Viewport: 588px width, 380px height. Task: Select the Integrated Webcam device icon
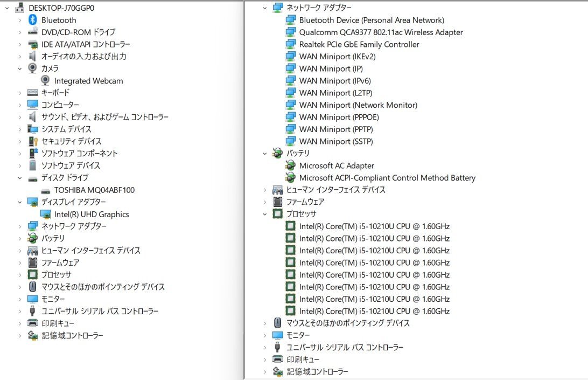pyautogui.click(x=45, y=80)
